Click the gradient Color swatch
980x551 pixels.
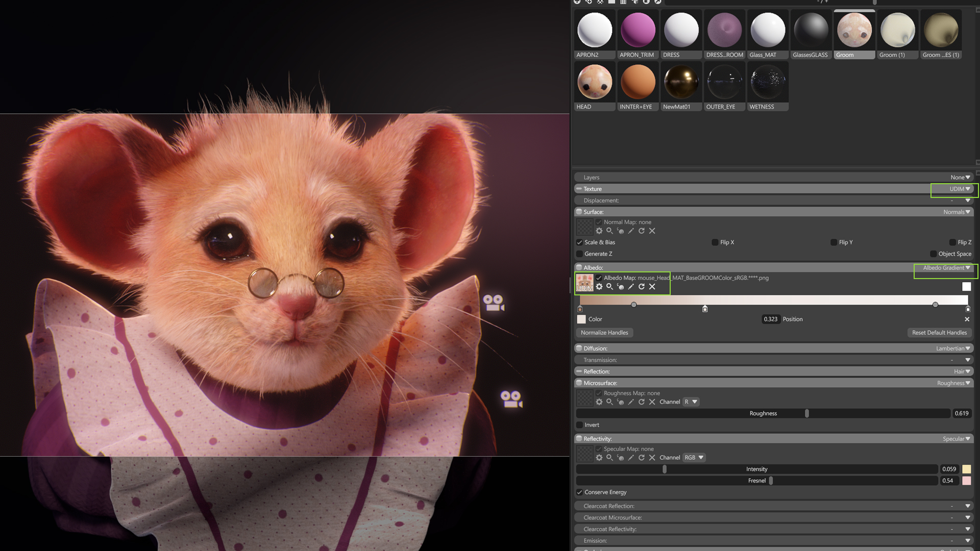(581, 319)
